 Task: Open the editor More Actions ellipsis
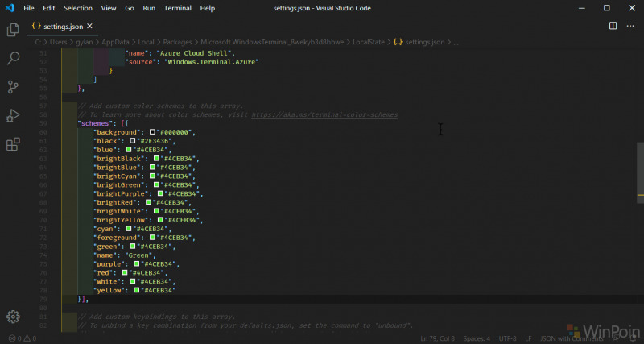(630, 26)
